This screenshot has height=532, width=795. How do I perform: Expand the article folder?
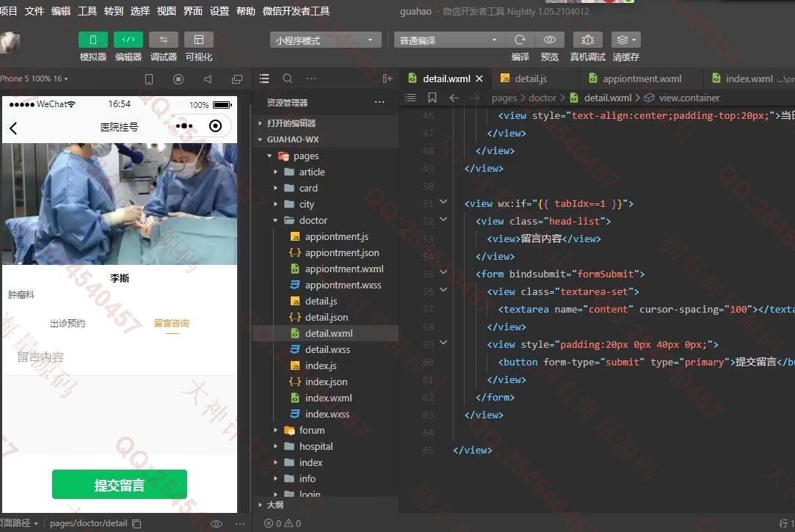324,172
